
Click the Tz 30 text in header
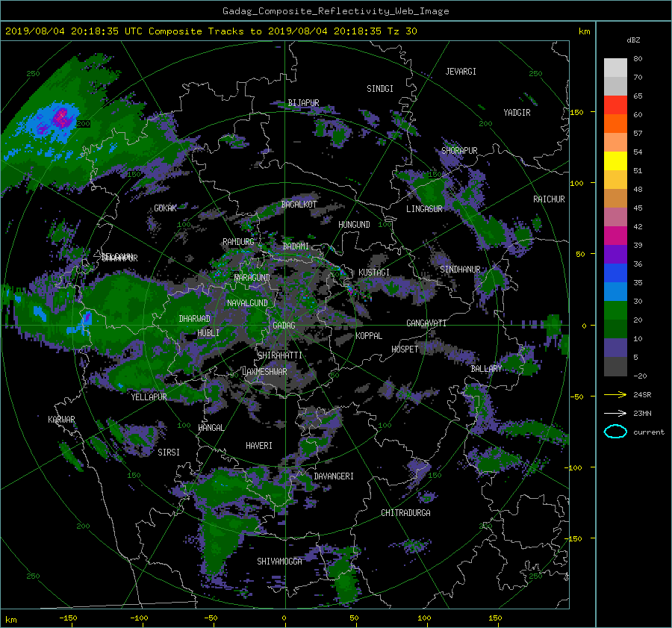click(402, 31)
